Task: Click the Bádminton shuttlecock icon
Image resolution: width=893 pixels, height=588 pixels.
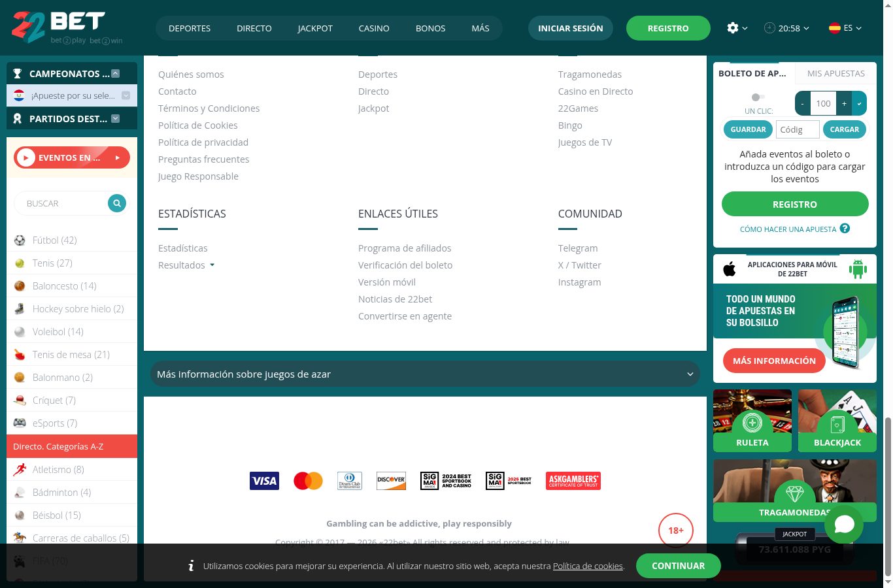Action: pos(20,493)
